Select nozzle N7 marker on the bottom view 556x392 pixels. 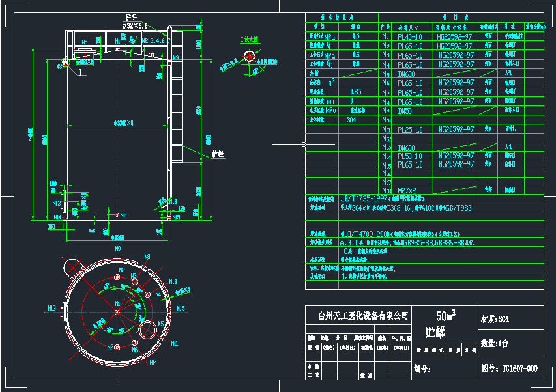(x=117, y=347)
